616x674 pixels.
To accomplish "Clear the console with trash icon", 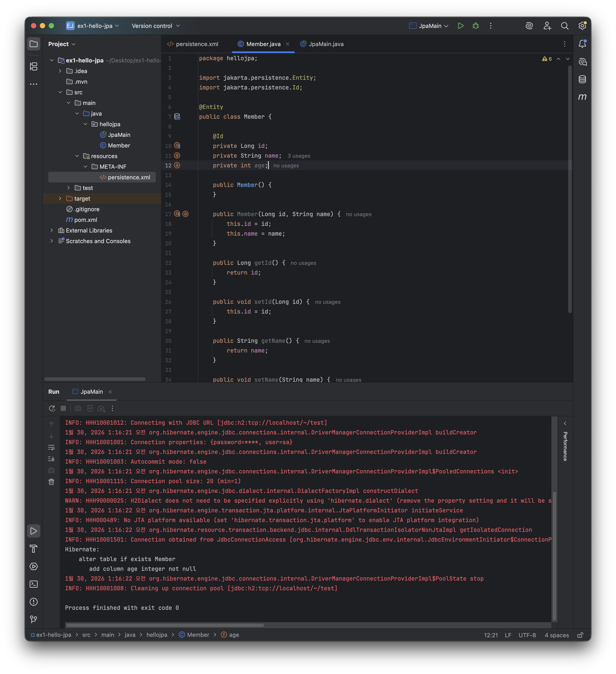I will point(52,482).
